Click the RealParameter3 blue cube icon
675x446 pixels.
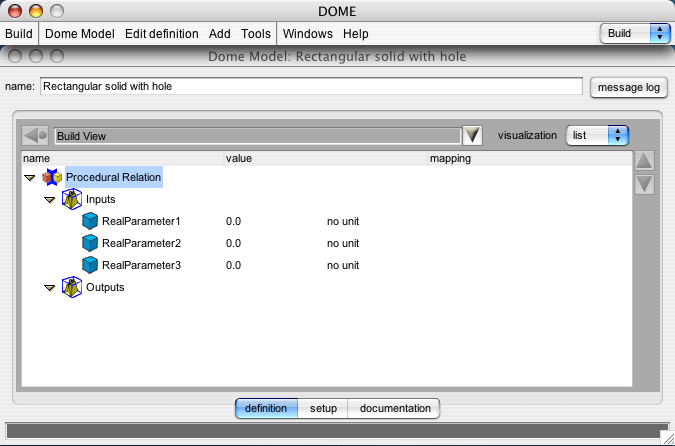tap(90, 265)
